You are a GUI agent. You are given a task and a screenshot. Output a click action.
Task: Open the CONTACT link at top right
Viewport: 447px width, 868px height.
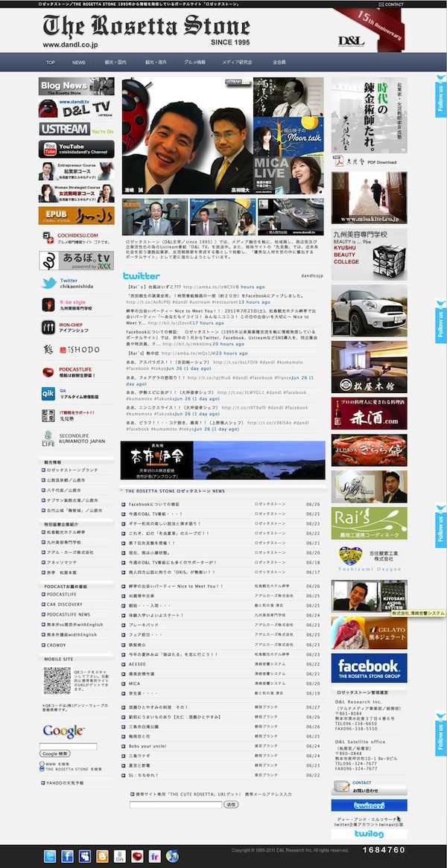point(392,4)
